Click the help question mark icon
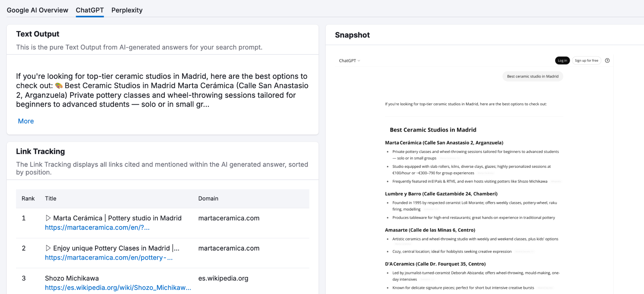This screenshot has width=644, height=294. [x=607, y=60]
